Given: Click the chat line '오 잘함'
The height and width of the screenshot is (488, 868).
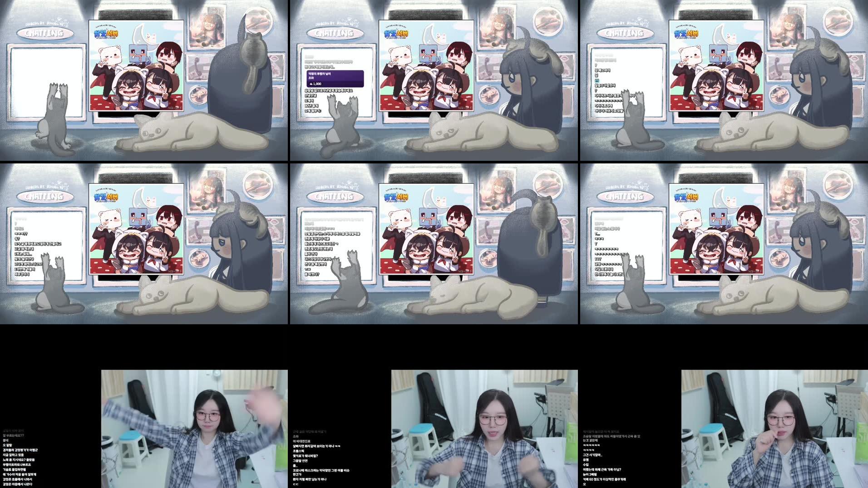Looking at the screenshot, I should 7,445.
